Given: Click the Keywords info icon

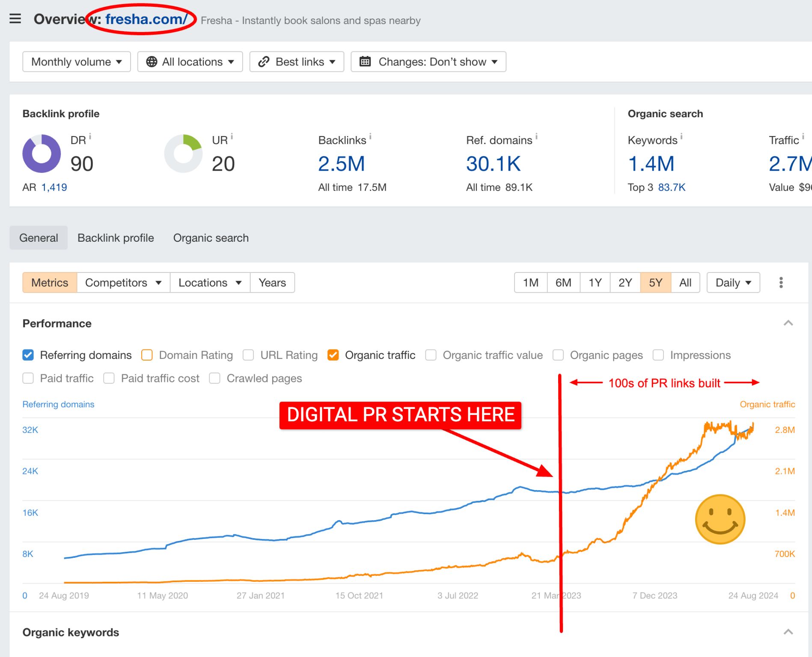Looking at the screenshot, I should tap(681, 136).
